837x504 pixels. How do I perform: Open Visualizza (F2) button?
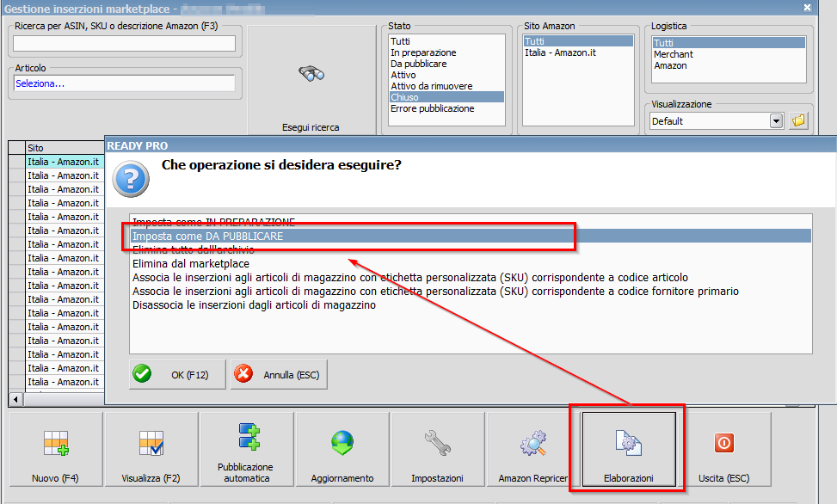point(151,449)
